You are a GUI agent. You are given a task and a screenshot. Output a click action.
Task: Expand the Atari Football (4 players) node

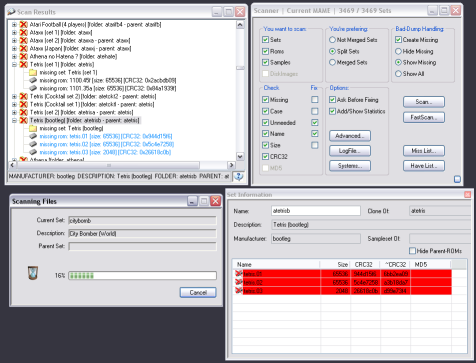pos(14,24)
